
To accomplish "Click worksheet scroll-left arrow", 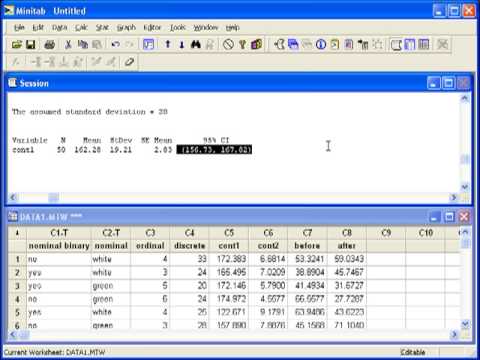I will coord(13,334).
